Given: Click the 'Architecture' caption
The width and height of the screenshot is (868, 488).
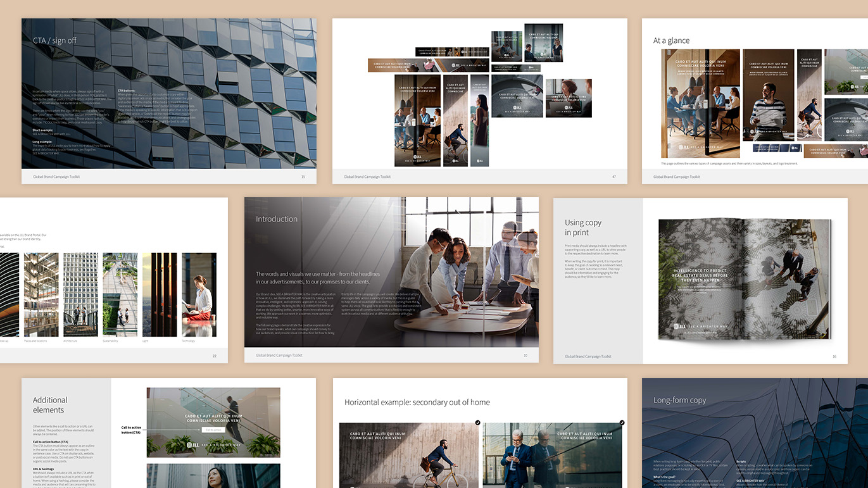Looking at the screenshot, I should click(x=70, y=341).
